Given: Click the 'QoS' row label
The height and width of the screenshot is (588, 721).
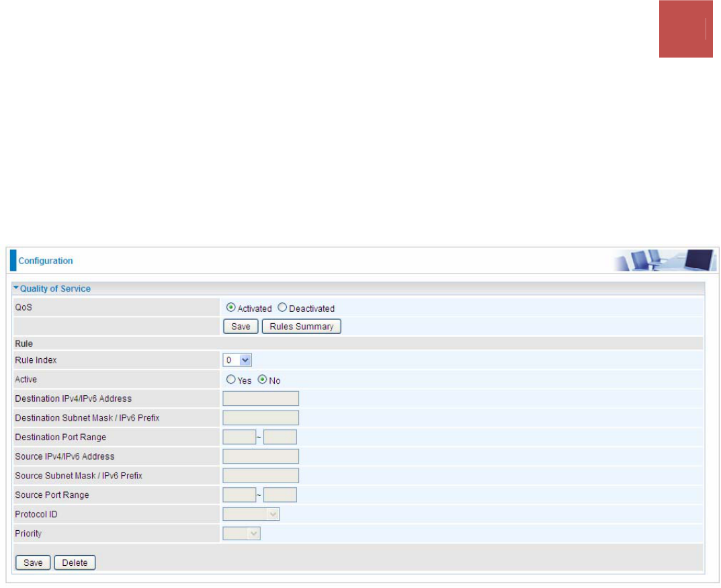Looking at the screenshot, I should tap(24, 307).
